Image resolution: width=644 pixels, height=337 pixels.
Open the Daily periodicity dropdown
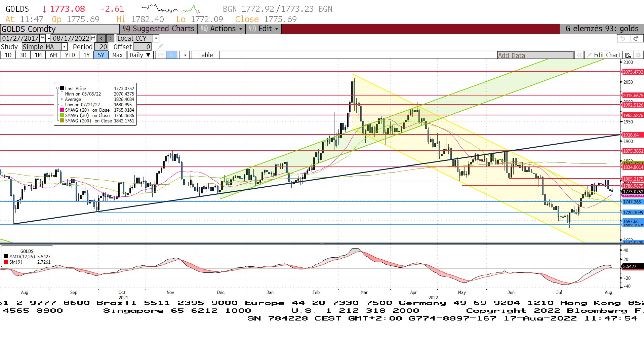(x=140, y=55)
